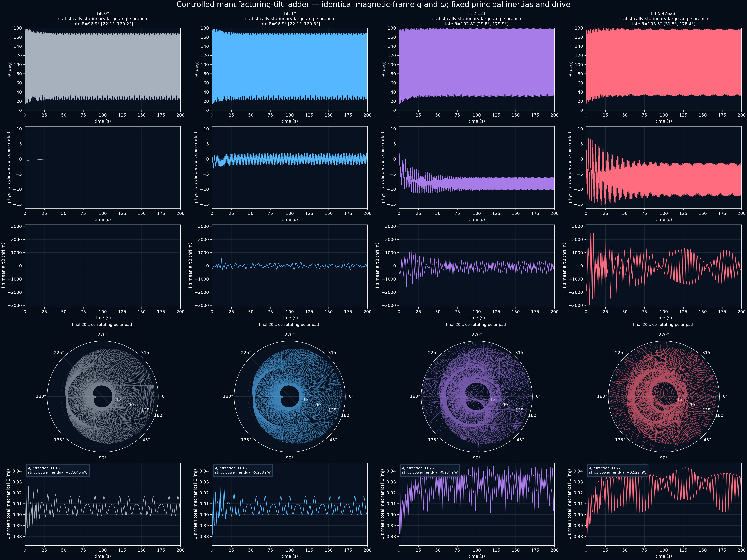The image size is (747, 560).
Task: Click the blue total mechanical energy plot
Action: click(x=290, y=504)
